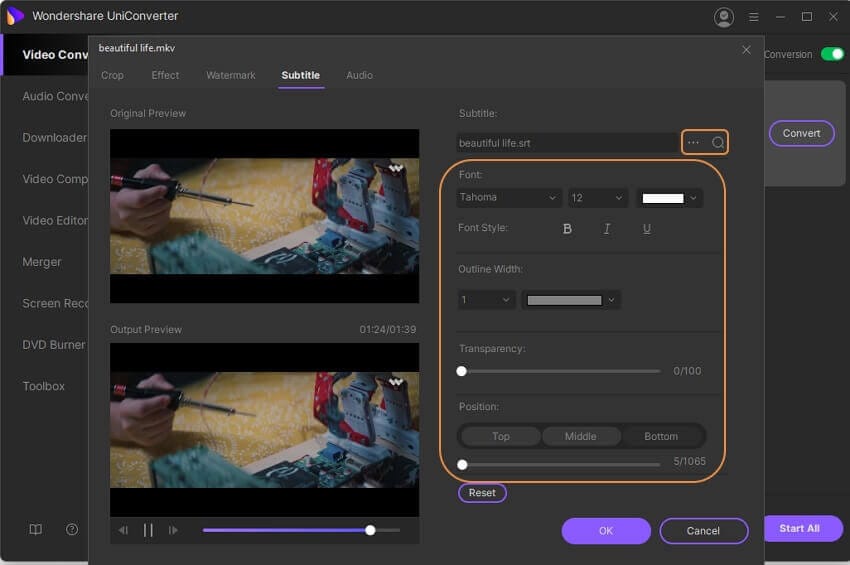
Task: Click the Transparency slider handle
Action: click(x=461, y=371)
